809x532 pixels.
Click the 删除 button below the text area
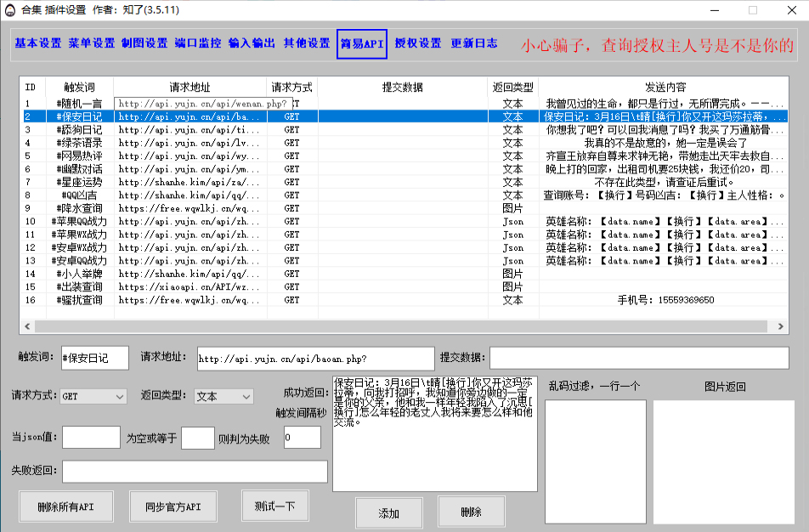(471, 512)
